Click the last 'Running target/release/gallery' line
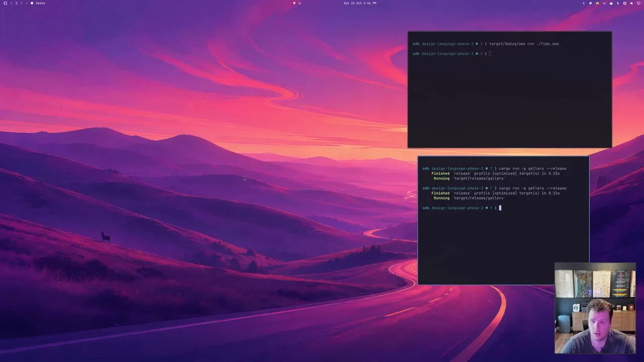 pyautogui.click(x=469, y=198)
